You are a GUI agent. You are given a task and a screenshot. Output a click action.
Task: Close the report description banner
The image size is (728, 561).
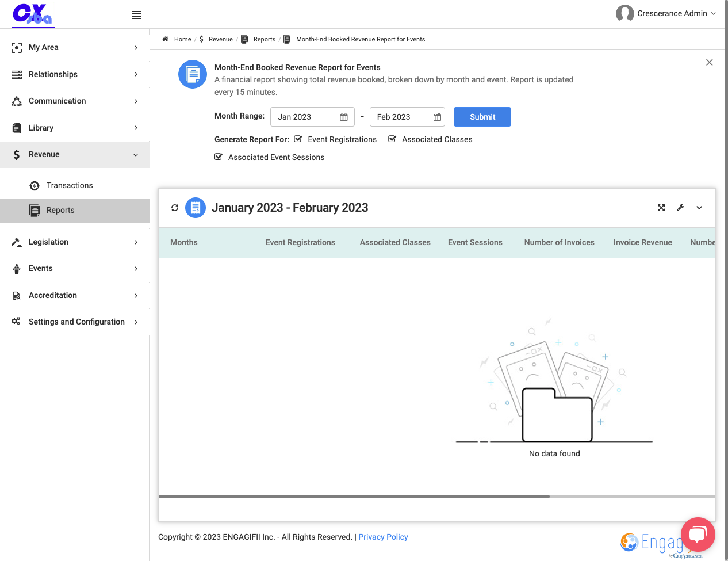(x=710, y=62)
